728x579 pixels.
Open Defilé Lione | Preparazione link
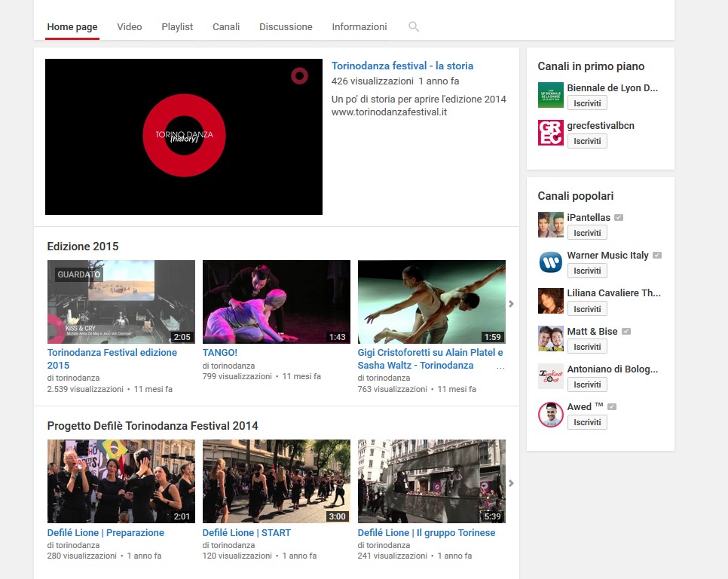click(106, 532)
